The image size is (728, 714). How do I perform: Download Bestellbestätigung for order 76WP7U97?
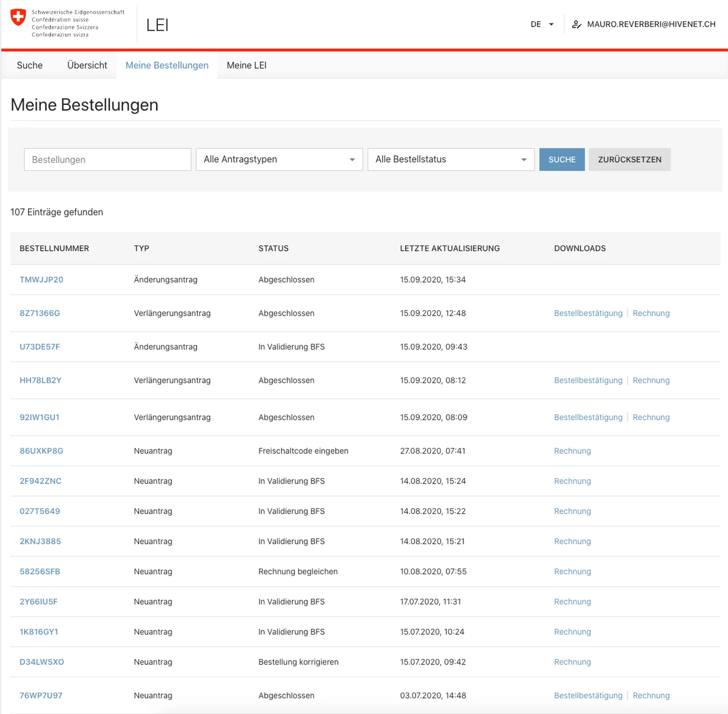click(x=588, y=696)
